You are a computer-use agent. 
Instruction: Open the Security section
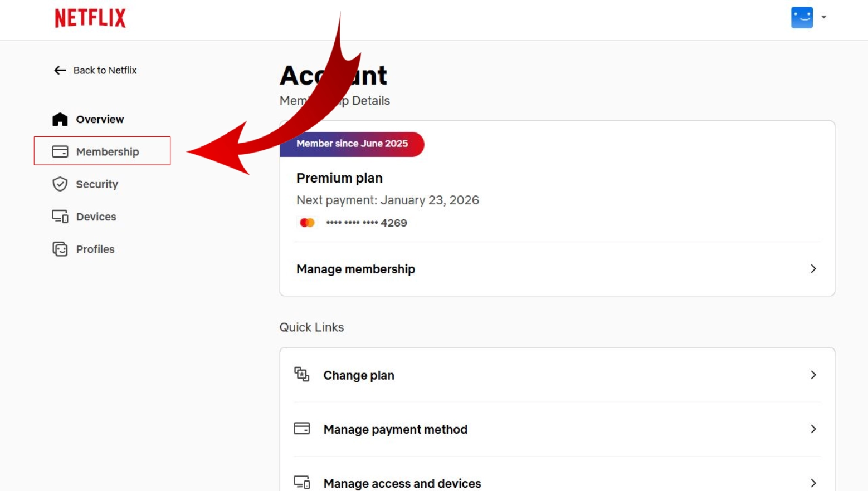click(x=97, y=184)
